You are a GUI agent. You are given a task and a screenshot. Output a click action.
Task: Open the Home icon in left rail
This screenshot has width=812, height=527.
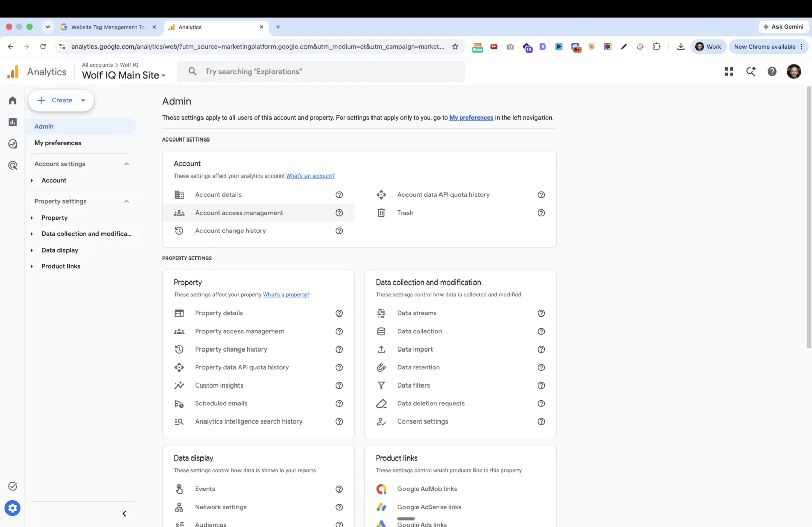point(13,100)
